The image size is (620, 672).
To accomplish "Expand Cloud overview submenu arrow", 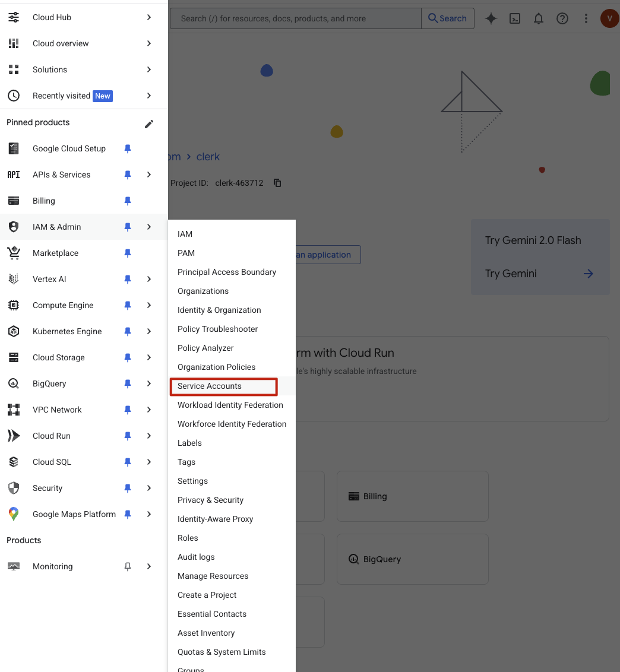I will click(x=149, y=43).
